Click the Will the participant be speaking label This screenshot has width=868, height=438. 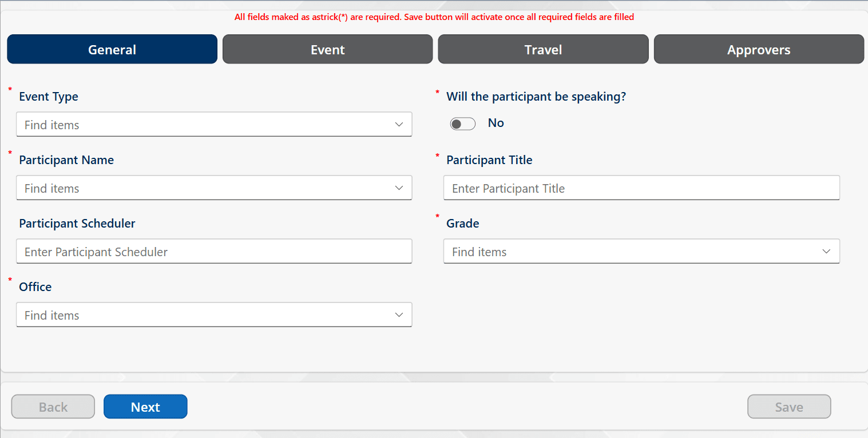536,97
